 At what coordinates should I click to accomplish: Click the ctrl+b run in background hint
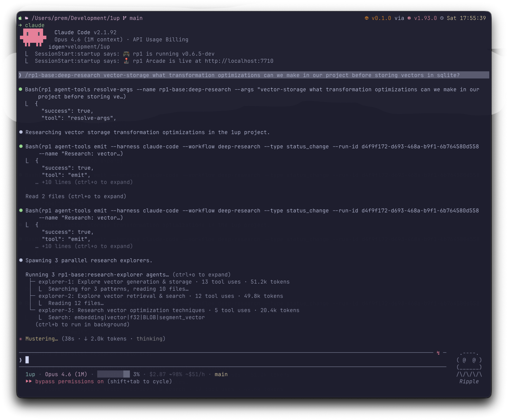(82, 325)
